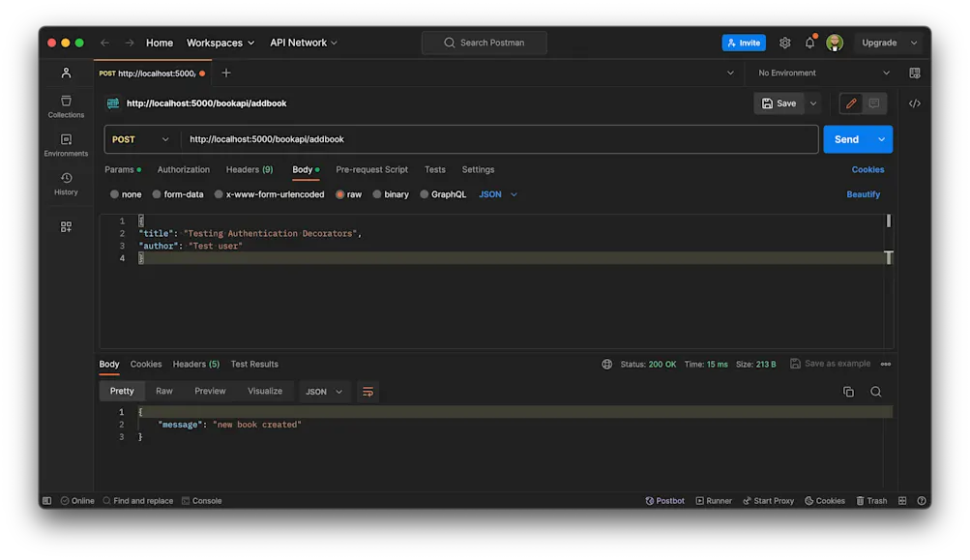970x560 pixels.
Task: Expand the API Network menu
Action: click(303, 43)
